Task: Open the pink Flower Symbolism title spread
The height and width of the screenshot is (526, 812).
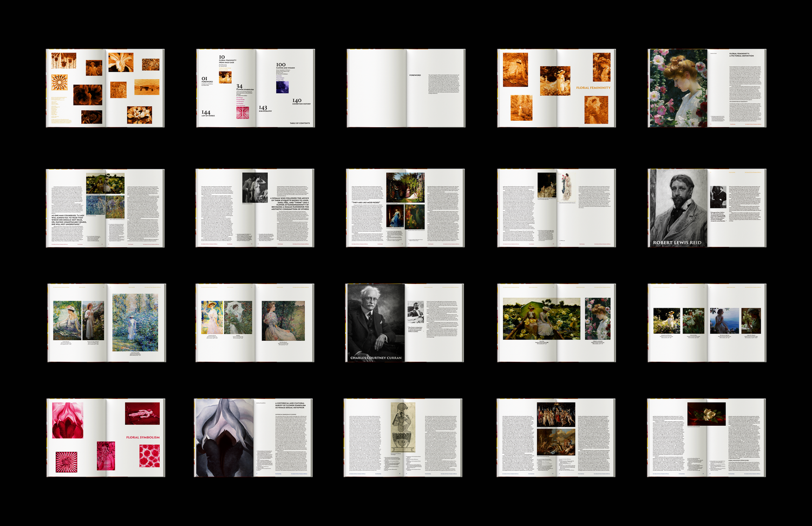Action: (105, 438)
